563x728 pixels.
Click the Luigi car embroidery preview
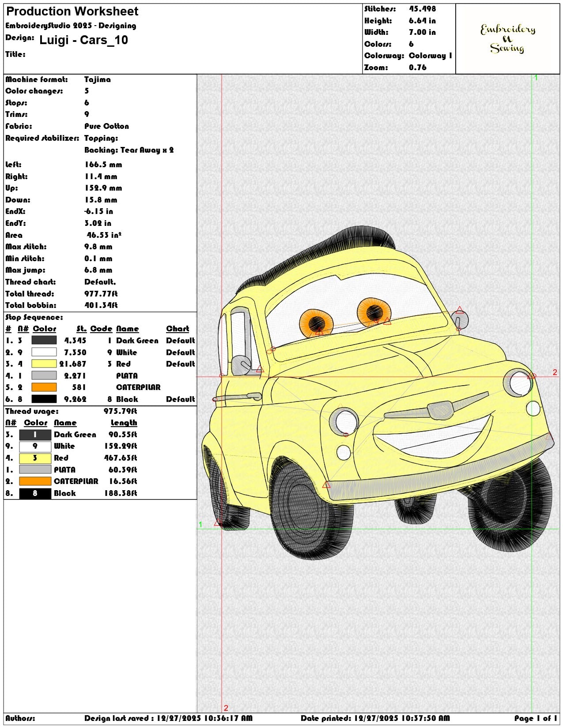click(378, 393)
